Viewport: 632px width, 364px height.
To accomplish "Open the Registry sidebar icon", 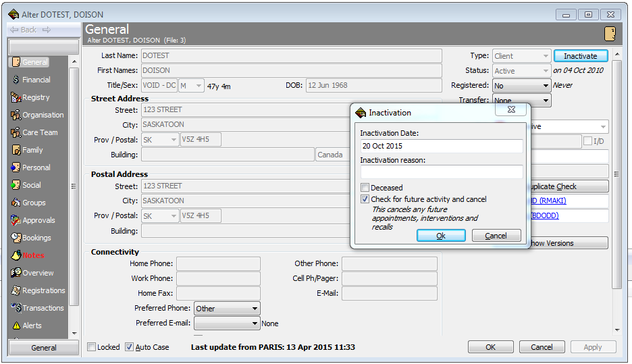I will (x=16, y=97).
